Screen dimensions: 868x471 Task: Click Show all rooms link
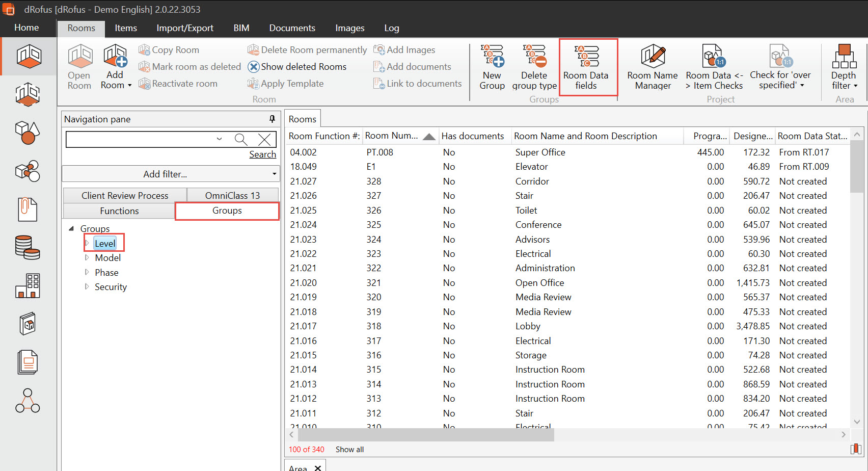point(349,449)
